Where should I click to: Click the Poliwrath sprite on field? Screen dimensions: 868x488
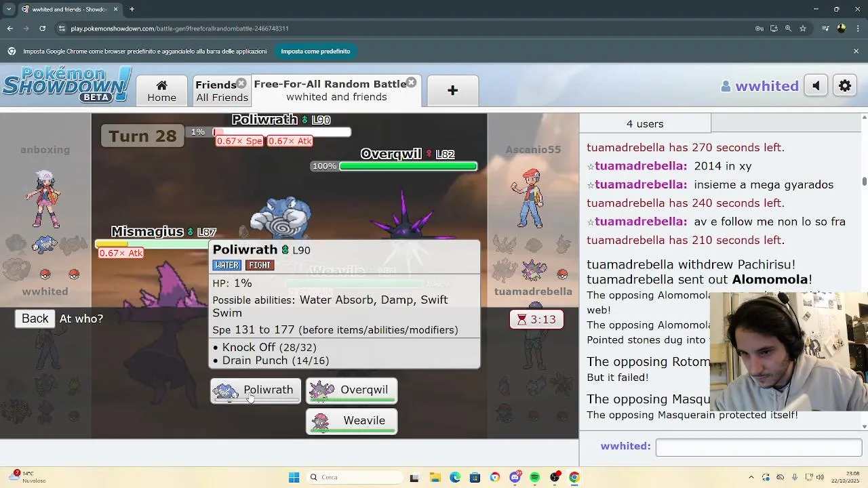point(281,218)
